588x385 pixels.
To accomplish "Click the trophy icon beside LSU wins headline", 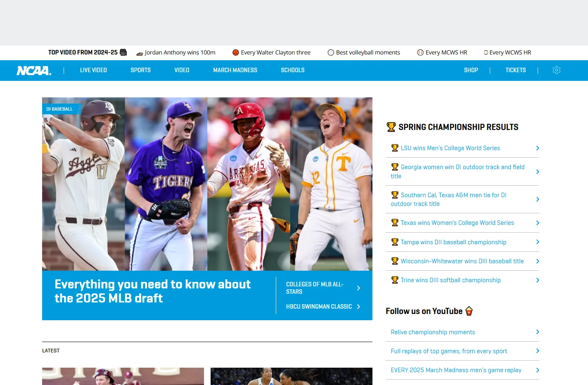I will click(395, 148).
